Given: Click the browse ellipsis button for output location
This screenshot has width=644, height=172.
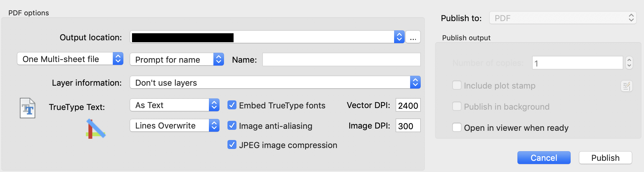Looking at the screenshot, I should click(x=413, y=37).
